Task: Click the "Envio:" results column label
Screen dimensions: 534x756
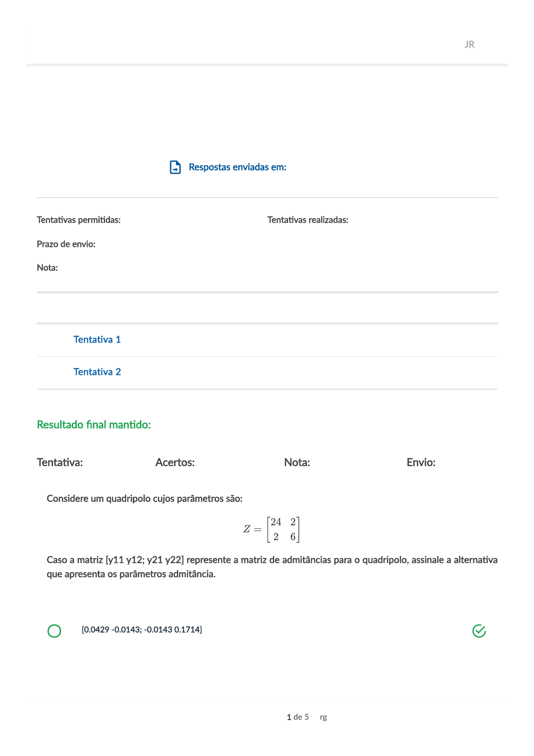Action: coord(421,462)
